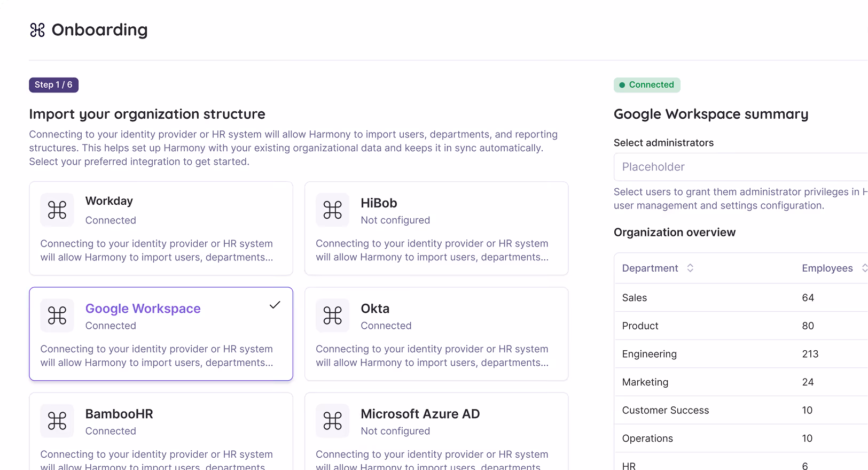The height and width of the screenshot is (470, 868).
Task: Click the green Connected status badge
Action: tap(647, 85)
